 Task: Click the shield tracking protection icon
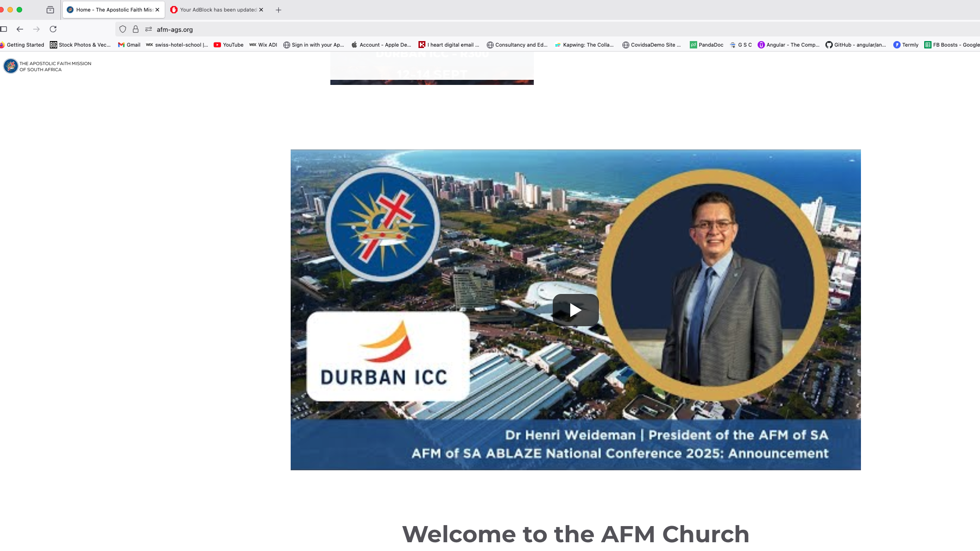tap(123, 29)
